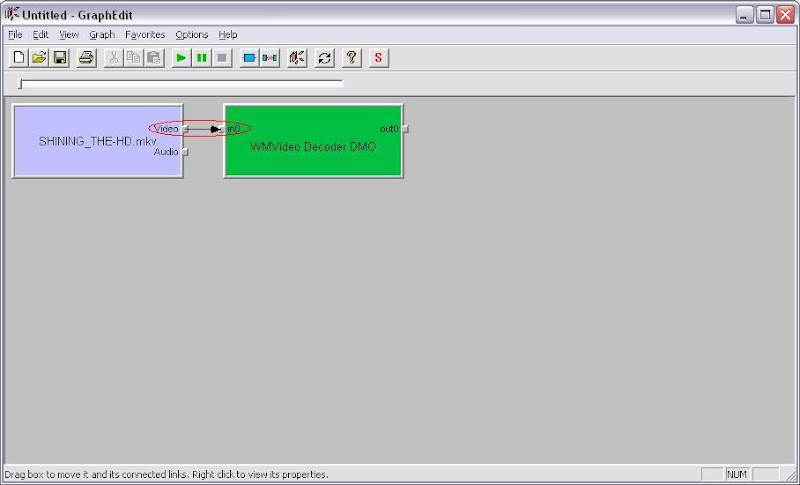Viewport: 800px width, 485px height.
Task: Minimize the GraphEdit window
Action: click(x=745, y=15)
